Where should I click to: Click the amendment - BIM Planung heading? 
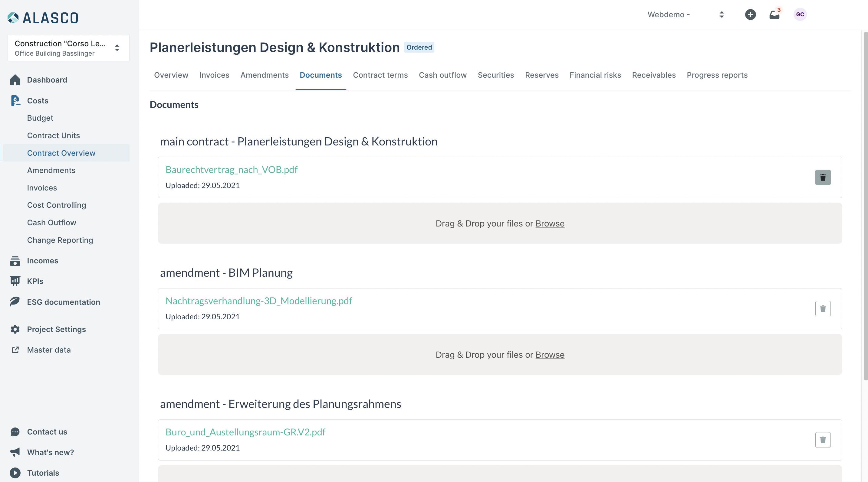click(x=226, y=273)
